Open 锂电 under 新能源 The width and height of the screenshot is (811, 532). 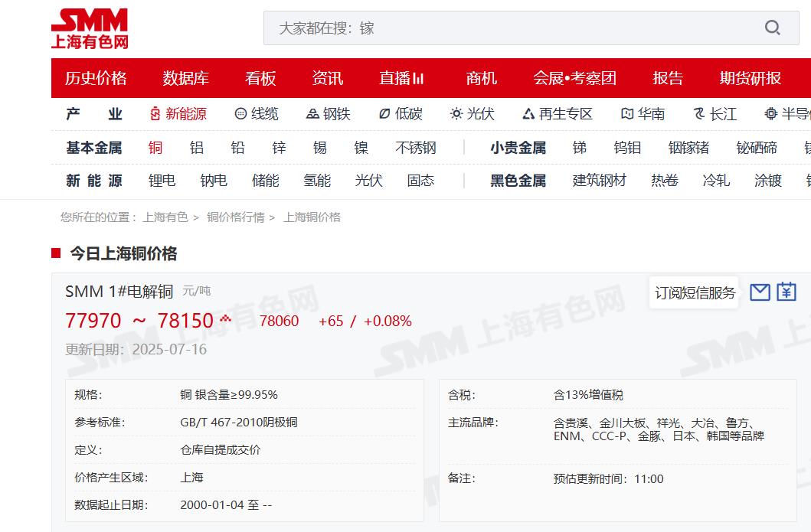tap(162, 181)
